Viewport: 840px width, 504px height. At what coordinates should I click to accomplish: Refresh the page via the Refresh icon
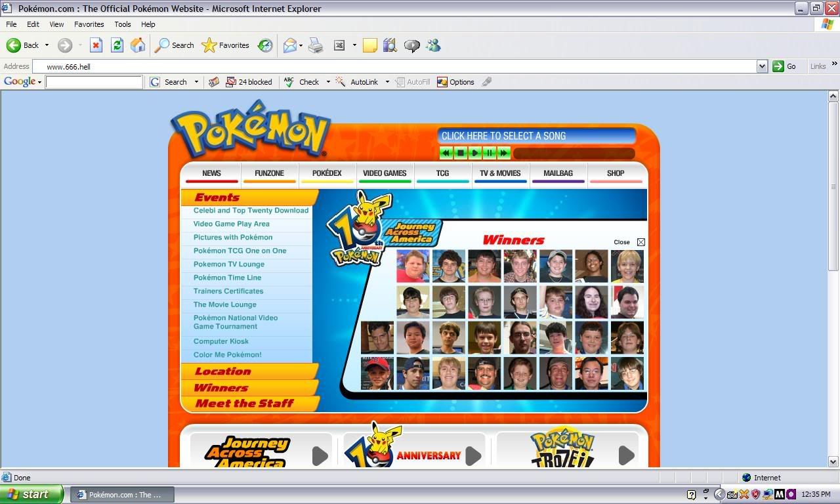coord(117,45)
